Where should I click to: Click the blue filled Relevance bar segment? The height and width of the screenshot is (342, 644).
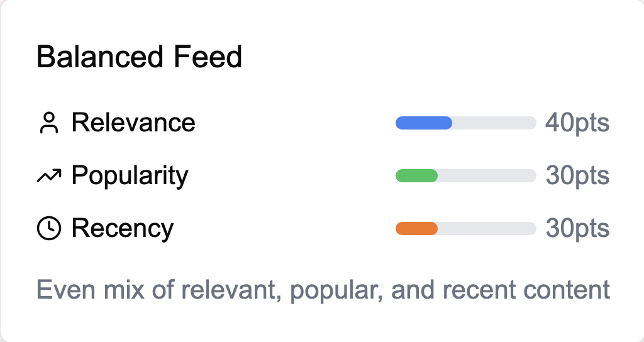(423, 123)
